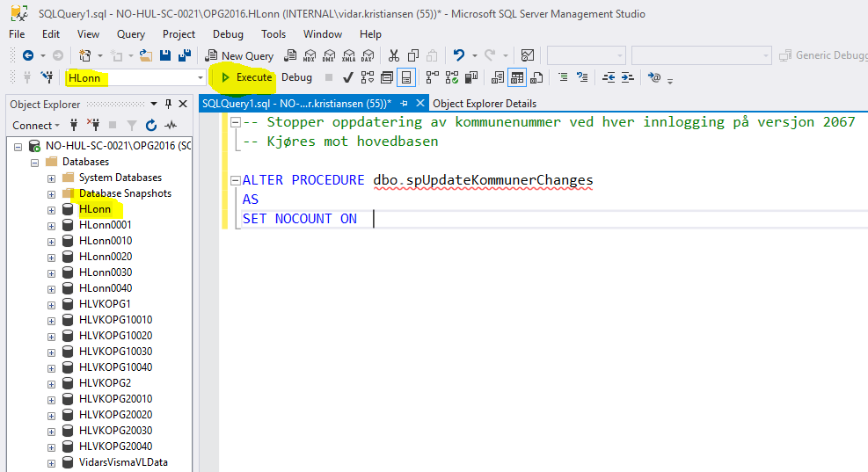Select the VidarsVismaVLData database
Screen dimensions: 868x472
tap(123, 462)
